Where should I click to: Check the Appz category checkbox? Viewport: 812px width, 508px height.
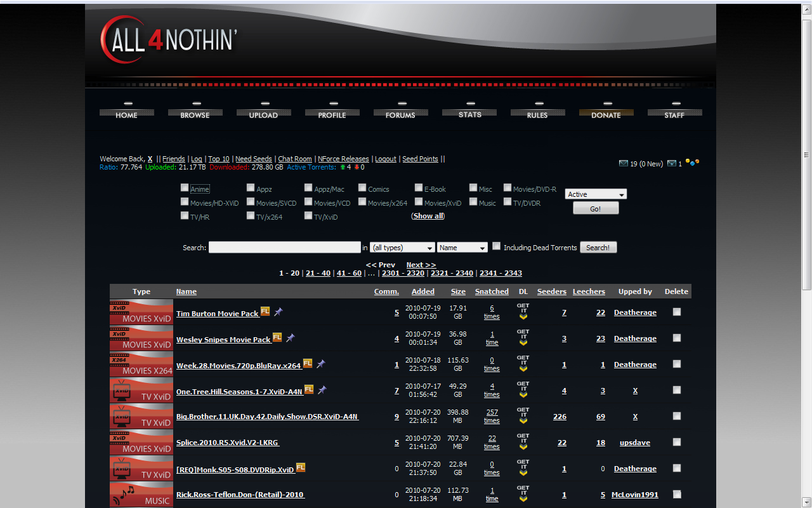click(x=251, y=188)
